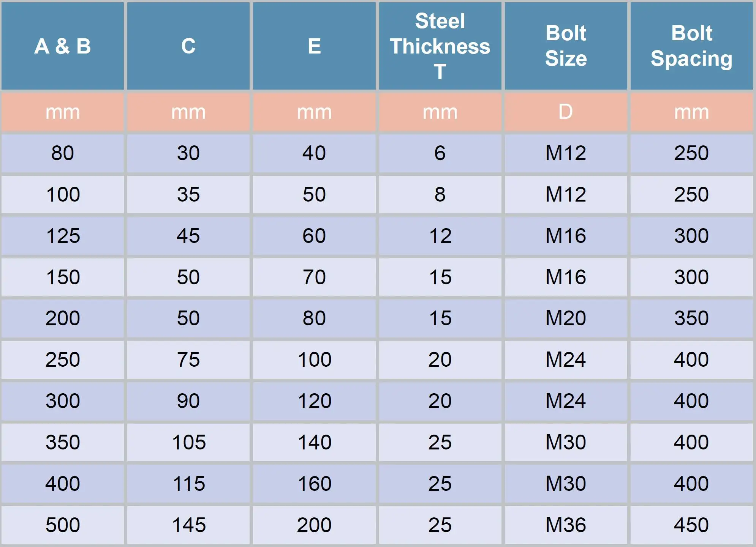This screenshot has height=547, width=756.
Task: Click the 160 value in column E
Action: pyautogui.click(x=314, y=484)
